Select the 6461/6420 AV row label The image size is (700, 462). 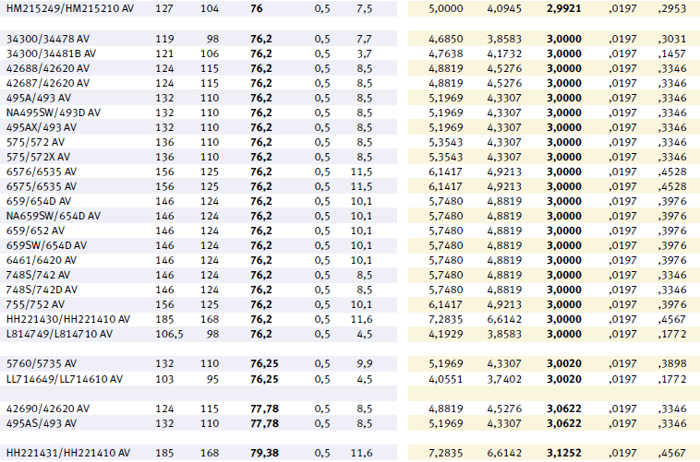pyautogui.click(x=42, y=260)
